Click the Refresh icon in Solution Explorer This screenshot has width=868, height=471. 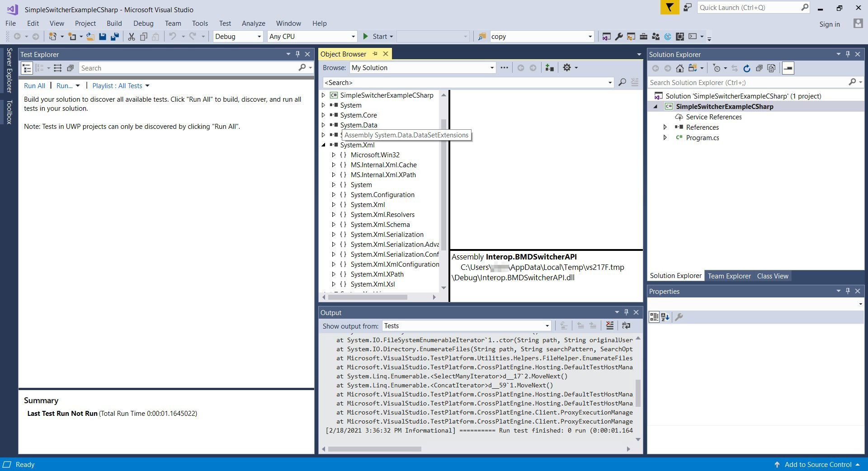747,68
